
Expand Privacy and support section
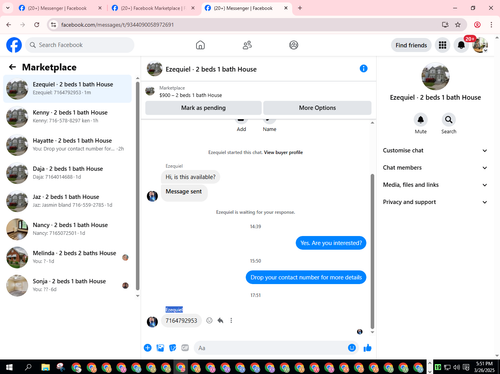click(435, 202)
